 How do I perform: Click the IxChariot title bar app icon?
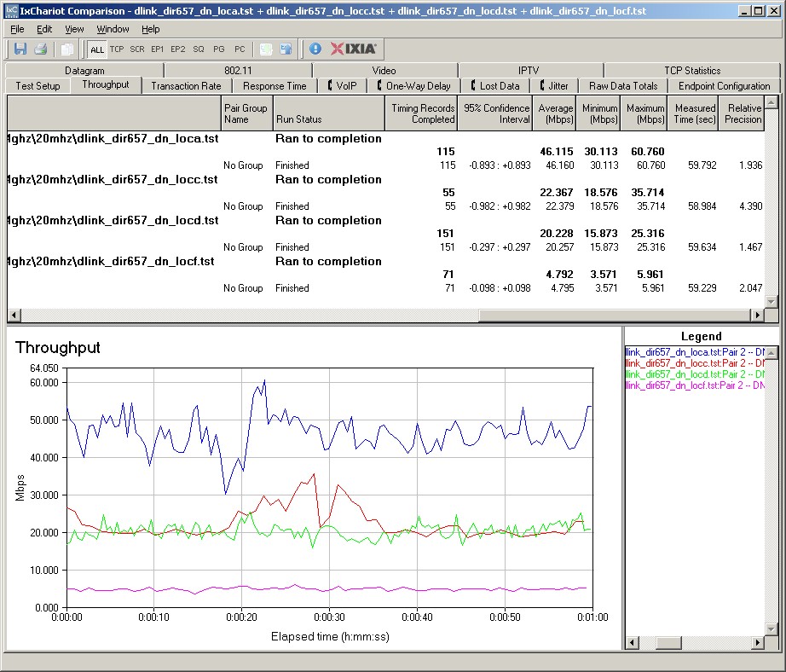pos(11,10)
